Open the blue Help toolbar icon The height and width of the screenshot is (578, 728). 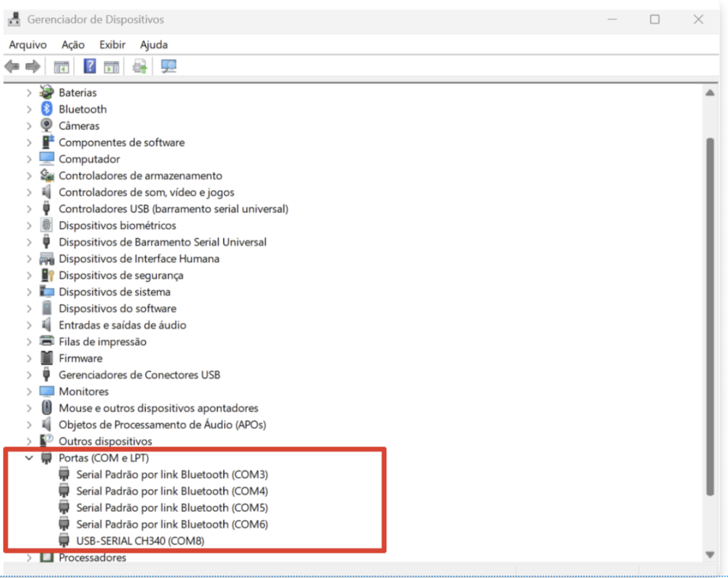coord(90,66)
